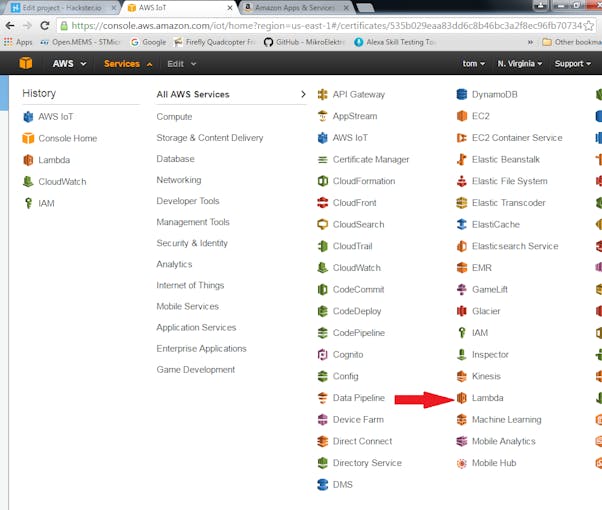The height and width of the screenshot is (510, 602).
Task: Click the Cognito icon
Action: click(x=322, y=354)
